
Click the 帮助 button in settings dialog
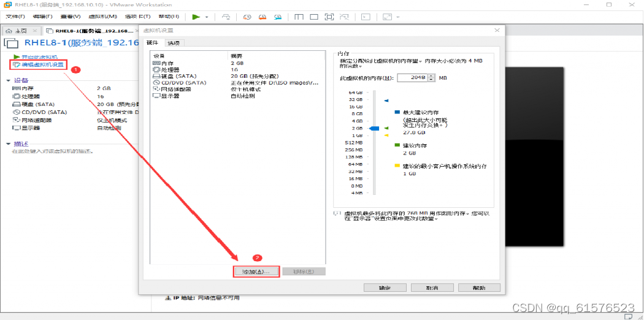click(x=479, y=288)
